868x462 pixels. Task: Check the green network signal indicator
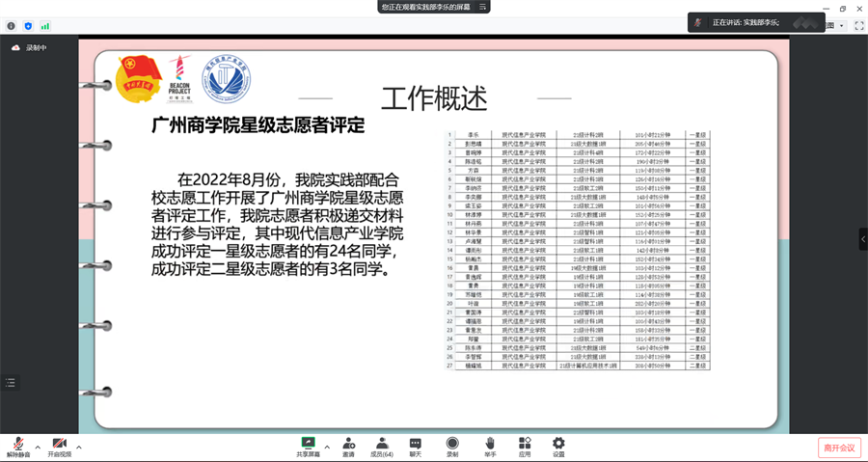click(x=44, y=26)
